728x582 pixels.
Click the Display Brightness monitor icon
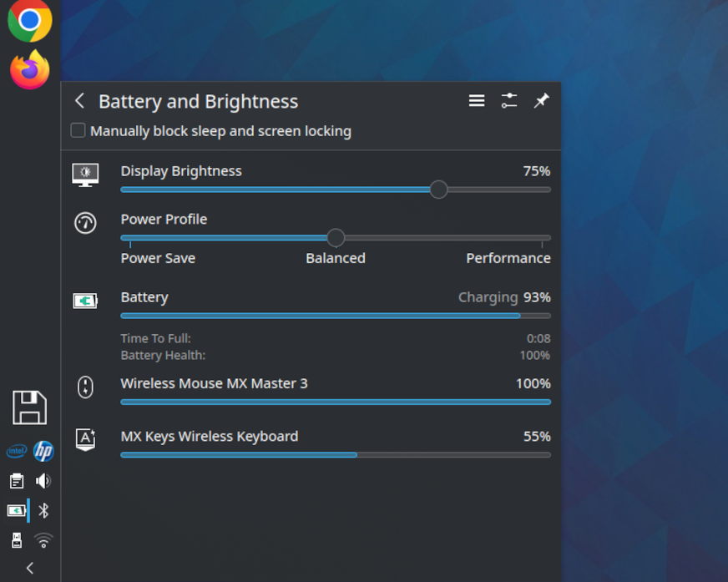click(x=84, y=175)
